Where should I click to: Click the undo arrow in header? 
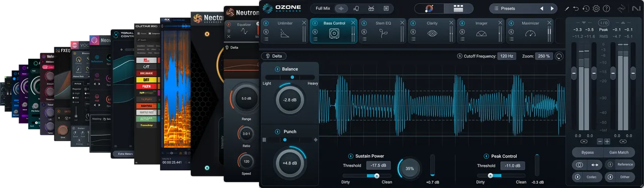576,9
